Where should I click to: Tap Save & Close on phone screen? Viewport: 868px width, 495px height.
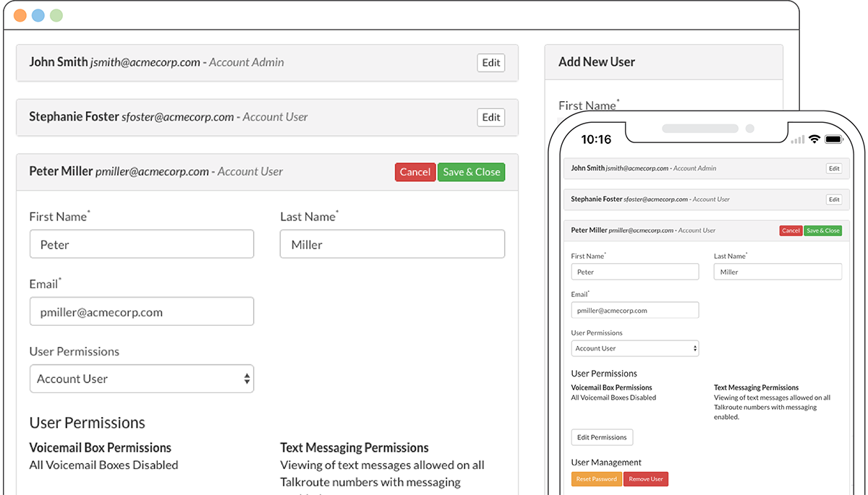click(x=823, y=231)
